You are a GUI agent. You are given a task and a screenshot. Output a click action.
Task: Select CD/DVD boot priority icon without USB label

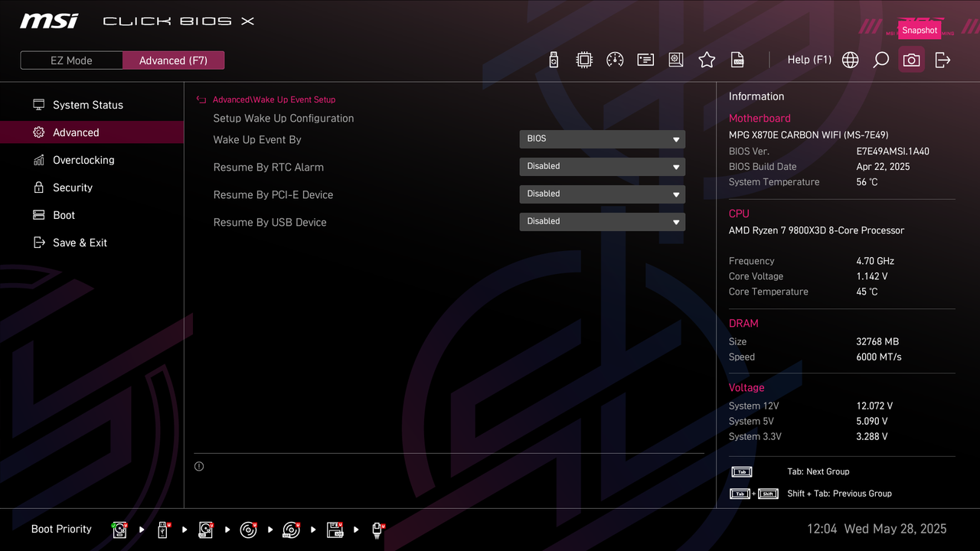pos(248,530)
